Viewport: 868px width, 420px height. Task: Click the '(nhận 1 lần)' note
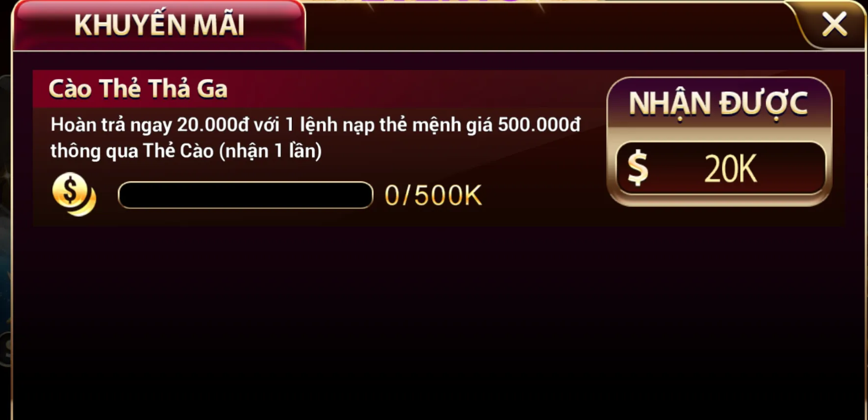pyautogui.click(x=270, y=151)
